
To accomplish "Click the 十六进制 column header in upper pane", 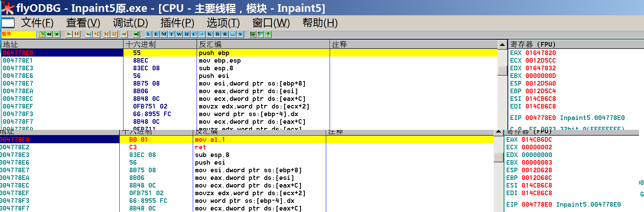I will point(160,44).
